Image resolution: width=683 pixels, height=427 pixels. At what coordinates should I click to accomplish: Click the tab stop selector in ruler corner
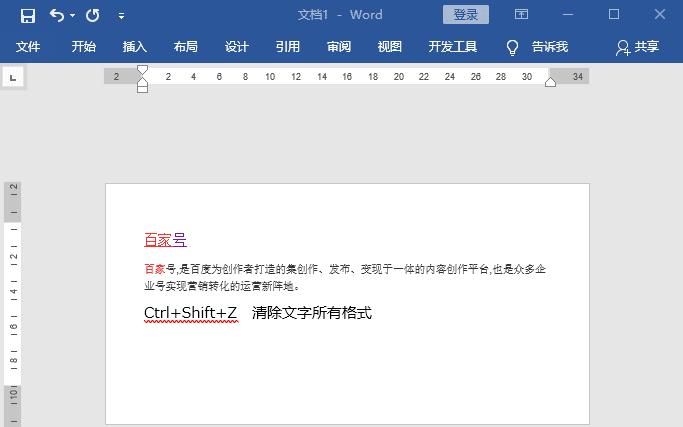(x=13, y=78)
